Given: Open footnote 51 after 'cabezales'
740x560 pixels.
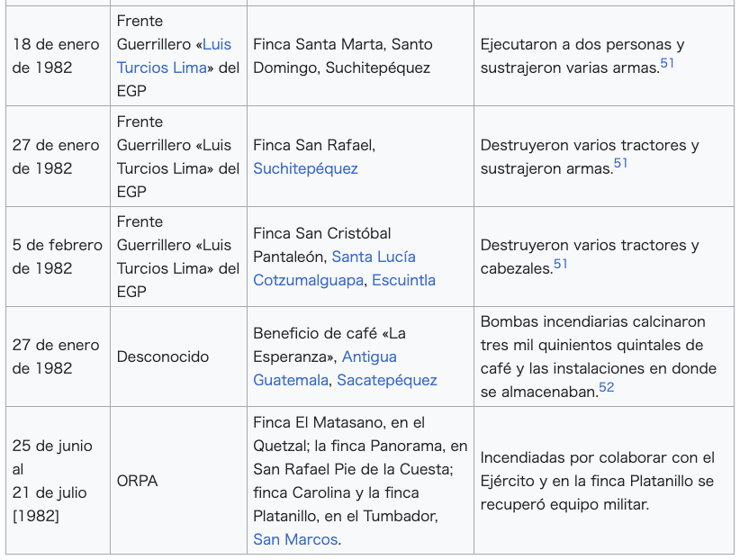Looking at the screenshot, I should [560, 264].
